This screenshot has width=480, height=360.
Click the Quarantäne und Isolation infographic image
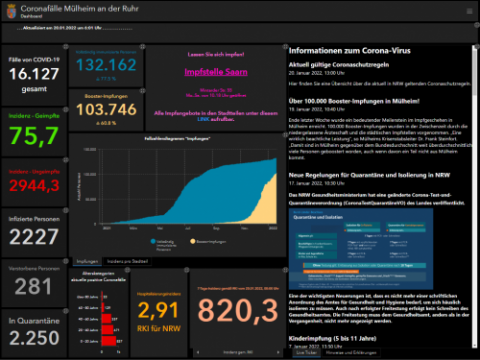[x=361, y=249]
